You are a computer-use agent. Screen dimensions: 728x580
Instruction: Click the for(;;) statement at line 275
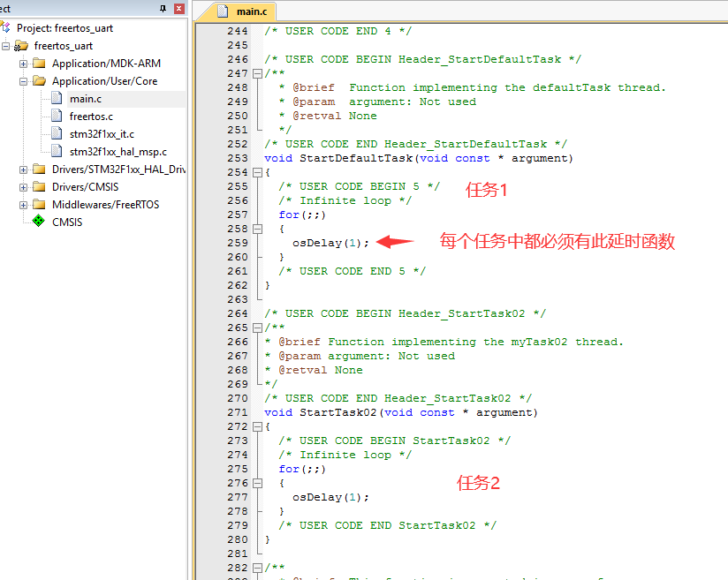(x=302, y=469)
